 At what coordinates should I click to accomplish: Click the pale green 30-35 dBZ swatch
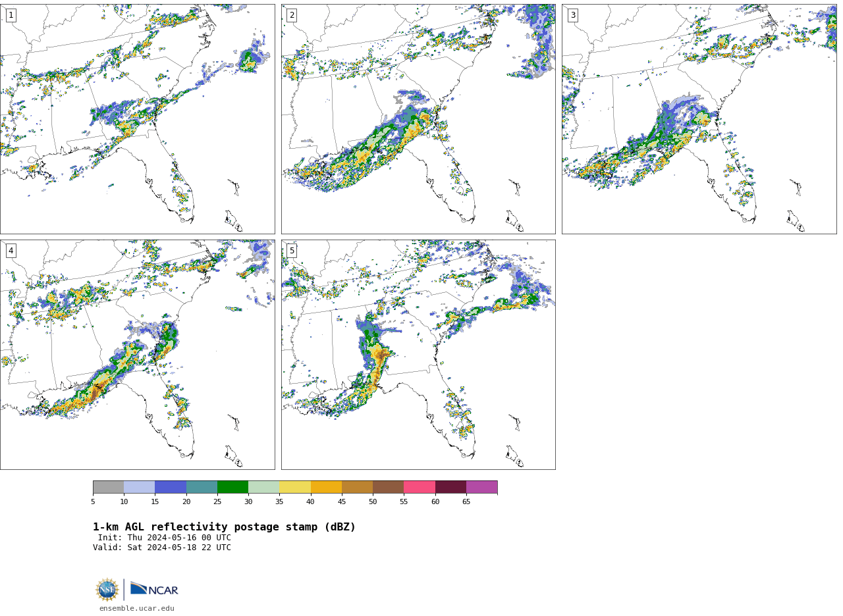click(264, 487)
